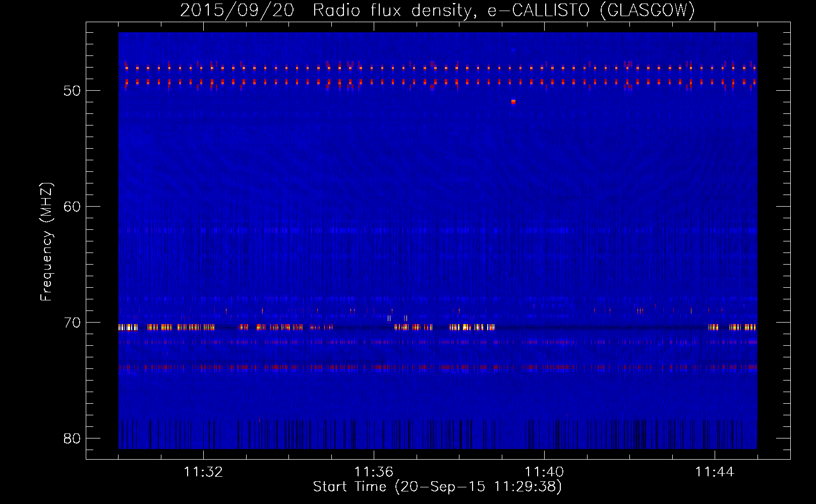This screenshot has width=816, height=504.
Task: Click the 11:36 time tick label
Action: pyautogui.click(x=374, y=472)
